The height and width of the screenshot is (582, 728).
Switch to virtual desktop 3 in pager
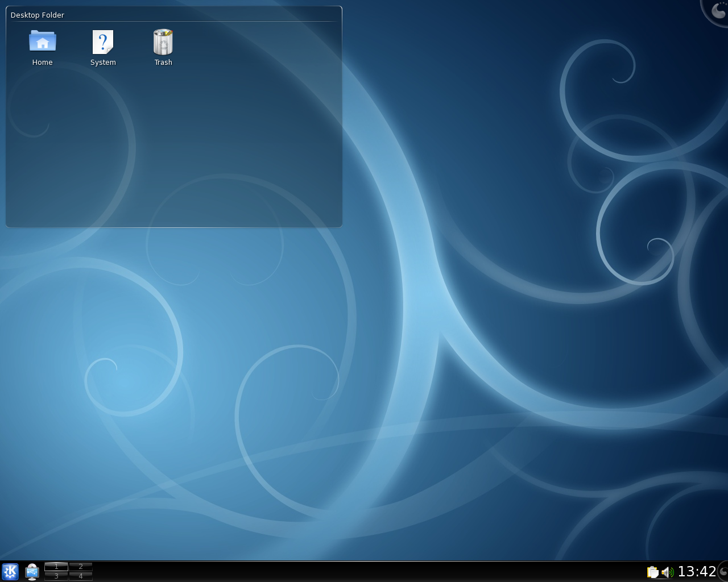coord(56,576)
